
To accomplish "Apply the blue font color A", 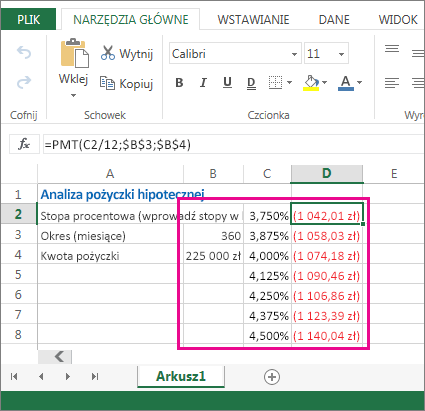I will click(x=346, y=83).
